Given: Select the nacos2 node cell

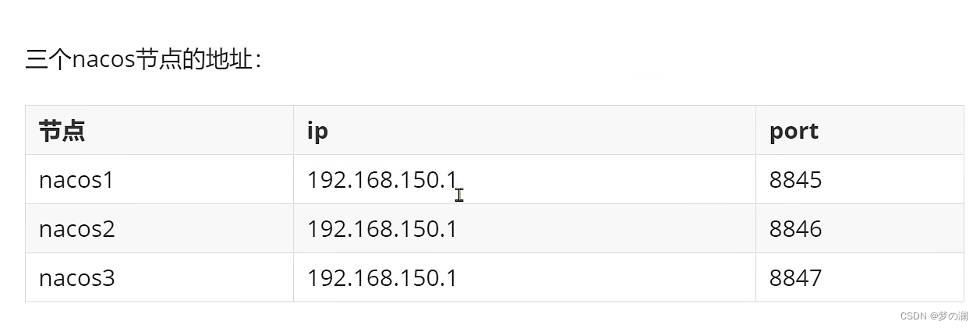Looking at the screenshot, I should (159, 229).
